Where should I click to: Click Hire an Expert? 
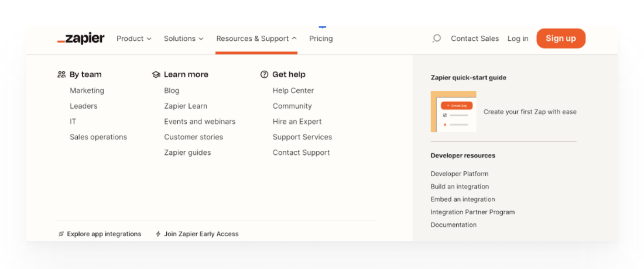click(297, 122)
